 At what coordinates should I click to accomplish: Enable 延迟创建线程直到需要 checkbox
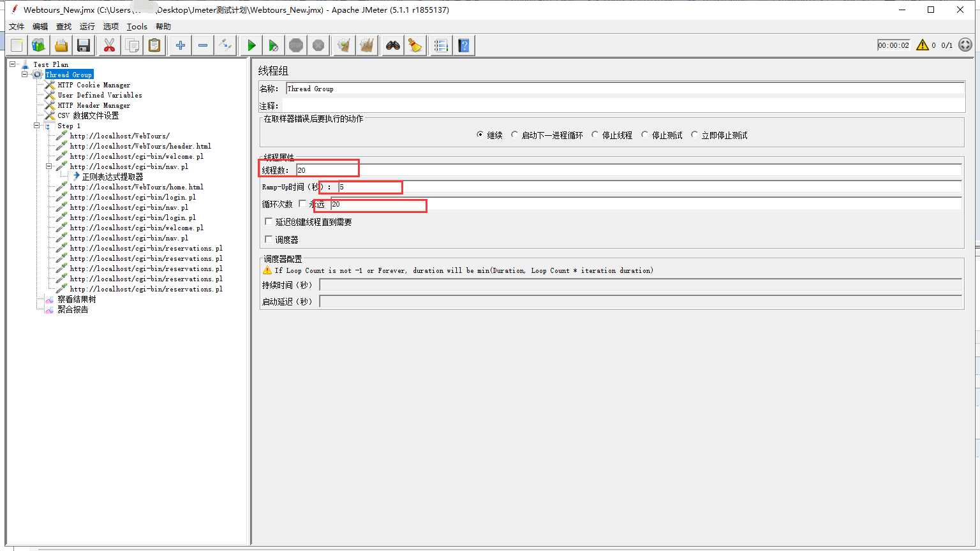269,222
